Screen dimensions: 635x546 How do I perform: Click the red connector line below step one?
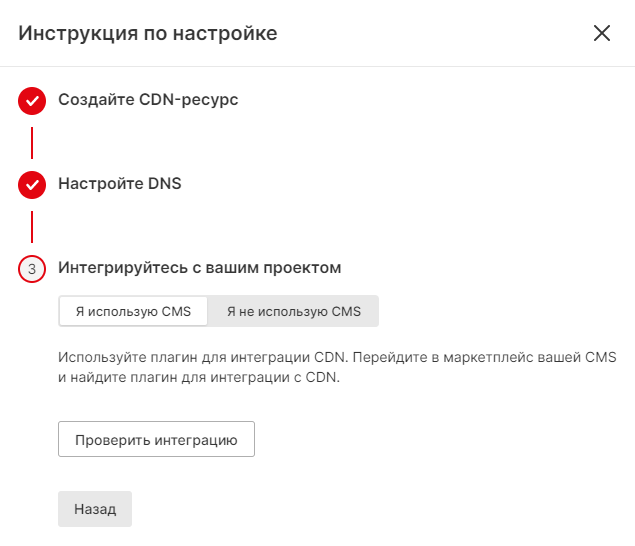click(32, 142)
